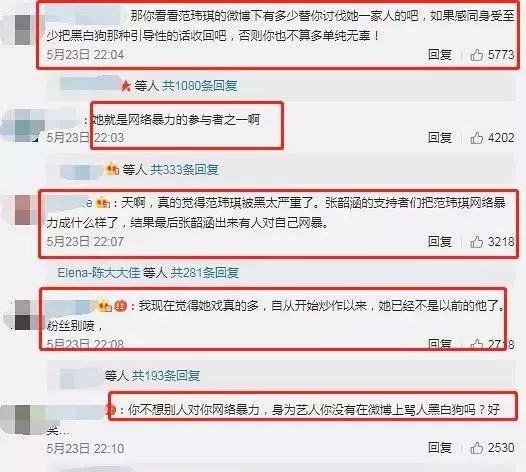Open avatar of the 22:07 commenter
Image resolution: width=526 pixels, height=472 pixels.
[23, 211]
